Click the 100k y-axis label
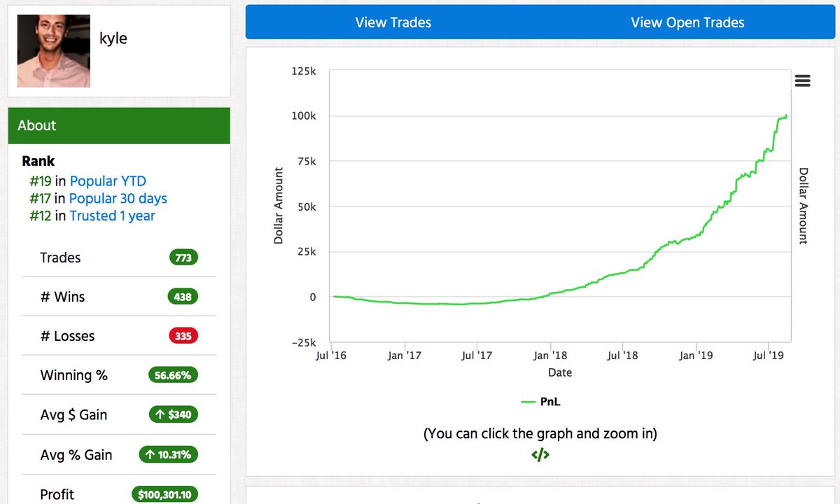 click(304, 116)
